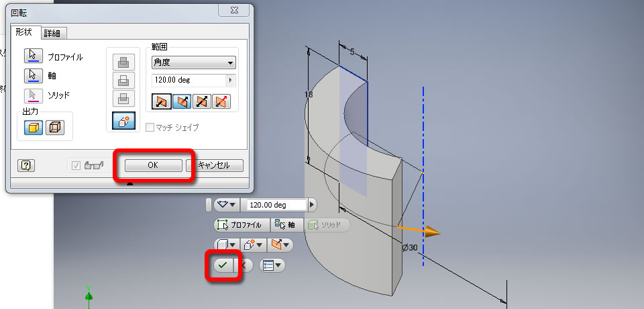Viewport: 644px width, 309px height.
Task: Open the mini-toolbar direction dropdown
Action: point(280,245)
